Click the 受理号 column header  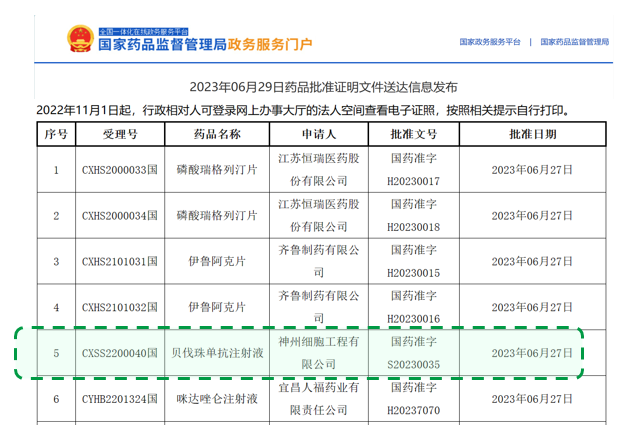[x=120, y=134]
